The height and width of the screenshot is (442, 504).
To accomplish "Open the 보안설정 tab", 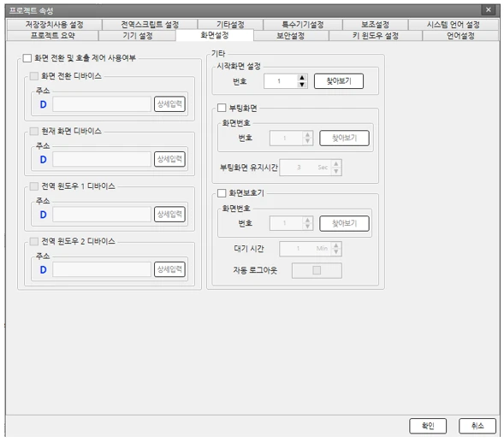I will (x=291, y=35).
